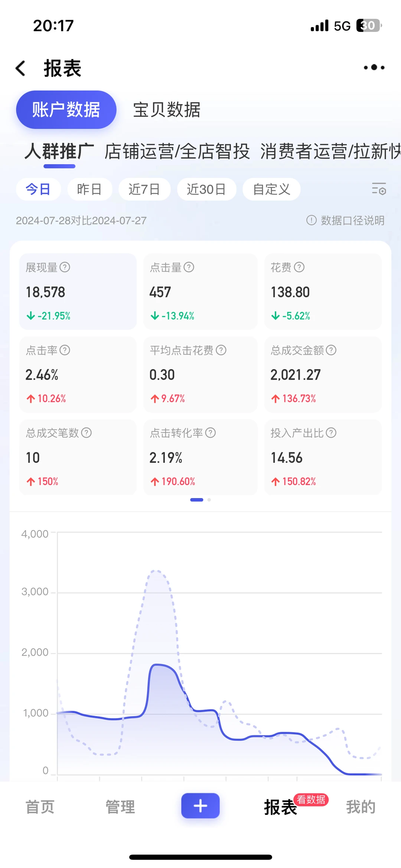Tap help icon next to 平均点击花费
Viewport: 401px width, 868px height.
point(221,350)
